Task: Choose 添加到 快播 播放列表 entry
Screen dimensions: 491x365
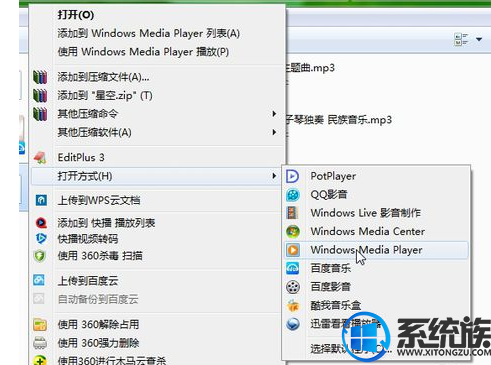Action: (156, 222)
